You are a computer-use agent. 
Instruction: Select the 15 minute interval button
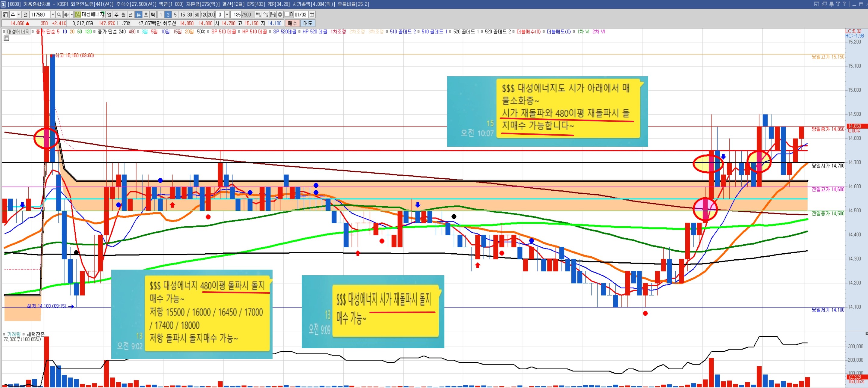(182, 14)
